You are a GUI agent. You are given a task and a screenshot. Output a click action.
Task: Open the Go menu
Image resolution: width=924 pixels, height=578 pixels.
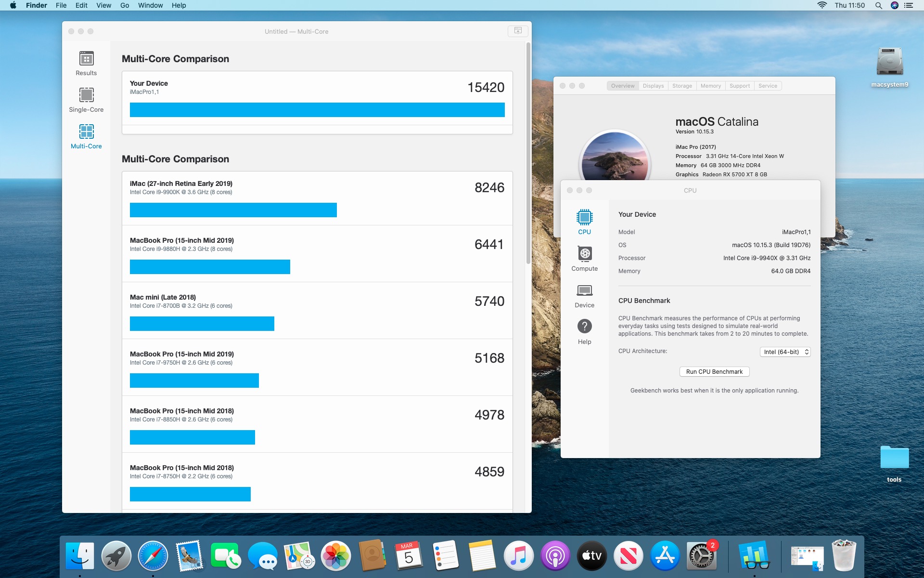125,5
